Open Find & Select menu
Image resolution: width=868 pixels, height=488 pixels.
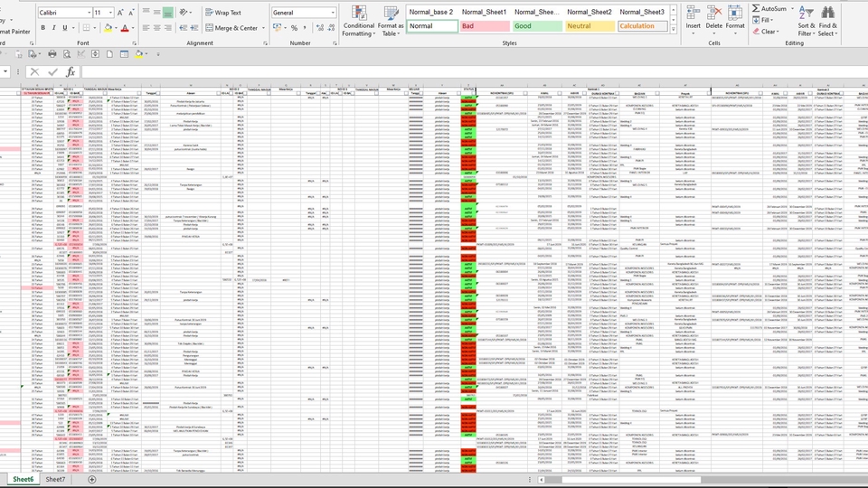click(827, 21)
